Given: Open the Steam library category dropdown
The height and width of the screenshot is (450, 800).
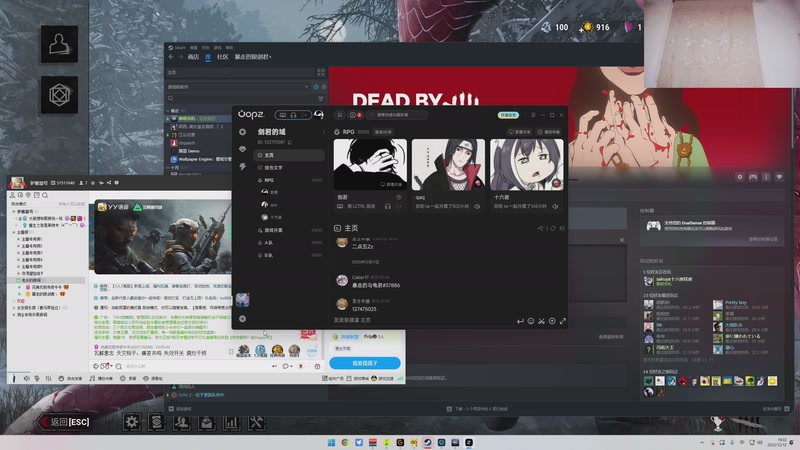Looking at the screenshot, I should click(238, 87).
